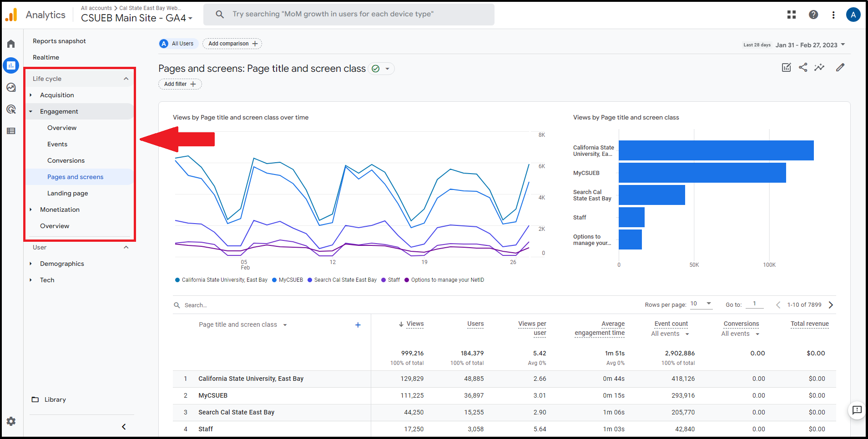Open the Google apps grid

pyautogui.click(x=792, y=14)
